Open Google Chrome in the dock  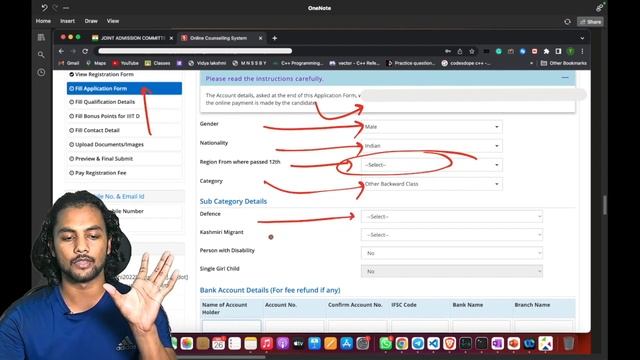401,343
